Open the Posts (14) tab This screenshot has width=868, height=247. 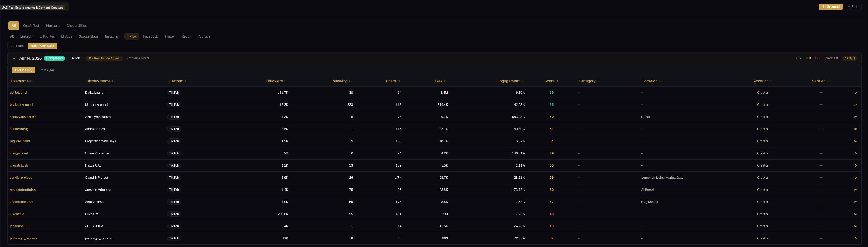point(46,70)
